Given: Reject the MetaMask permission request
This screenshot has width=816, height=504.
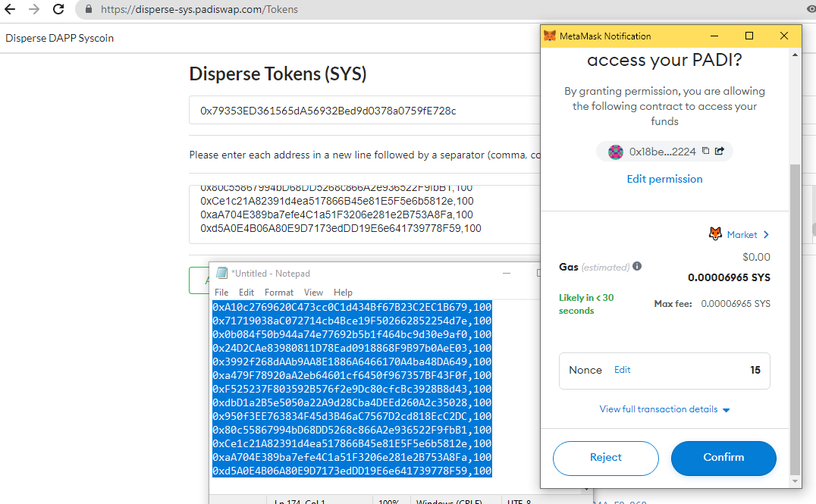Looking at the screenshot, I should tap(606, 458).
